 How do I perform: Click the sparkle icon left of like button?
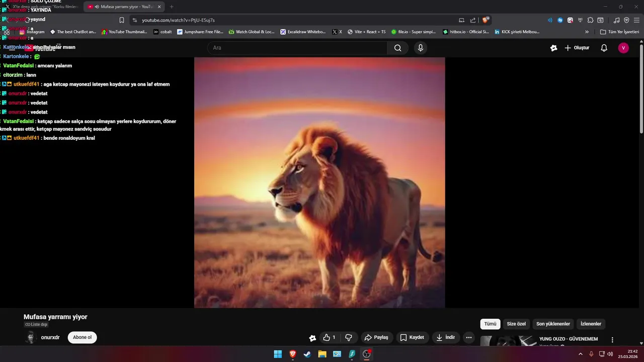point(312,338)
